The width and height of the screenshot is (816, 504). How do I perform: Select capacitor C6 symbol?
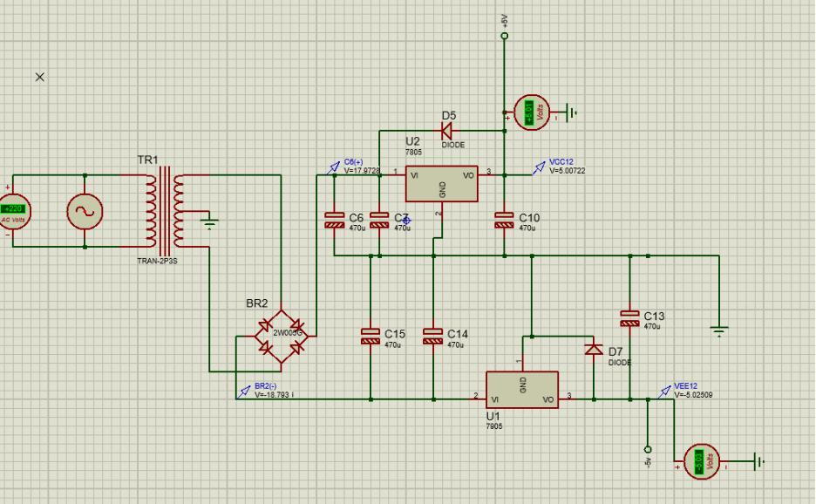334,220
